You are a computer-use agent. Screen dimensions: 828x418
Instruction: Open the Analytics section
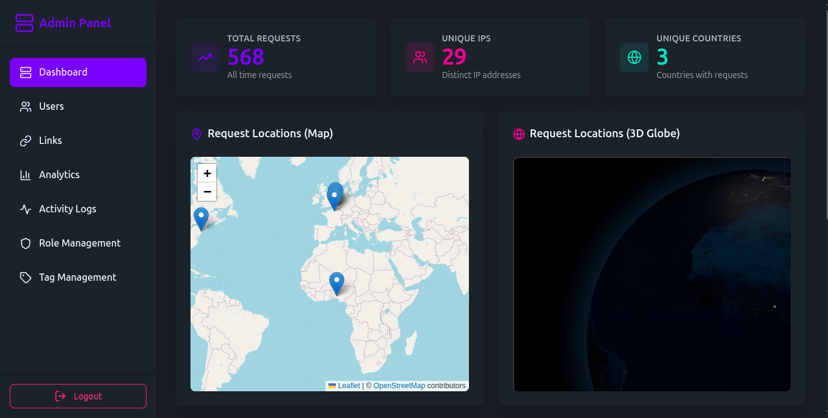point(78,175)
